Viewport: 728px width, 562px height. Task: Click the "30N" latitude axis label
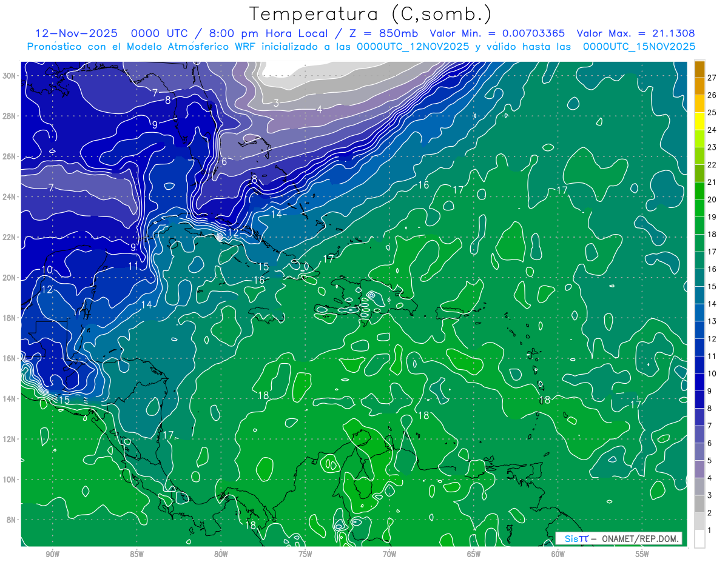[10, 75]
